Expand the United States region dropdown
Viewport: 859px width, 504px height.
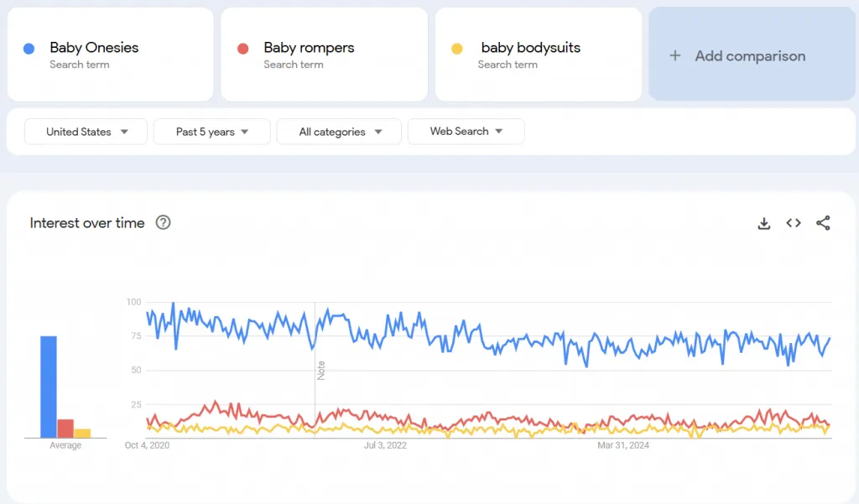pos(86,132)
